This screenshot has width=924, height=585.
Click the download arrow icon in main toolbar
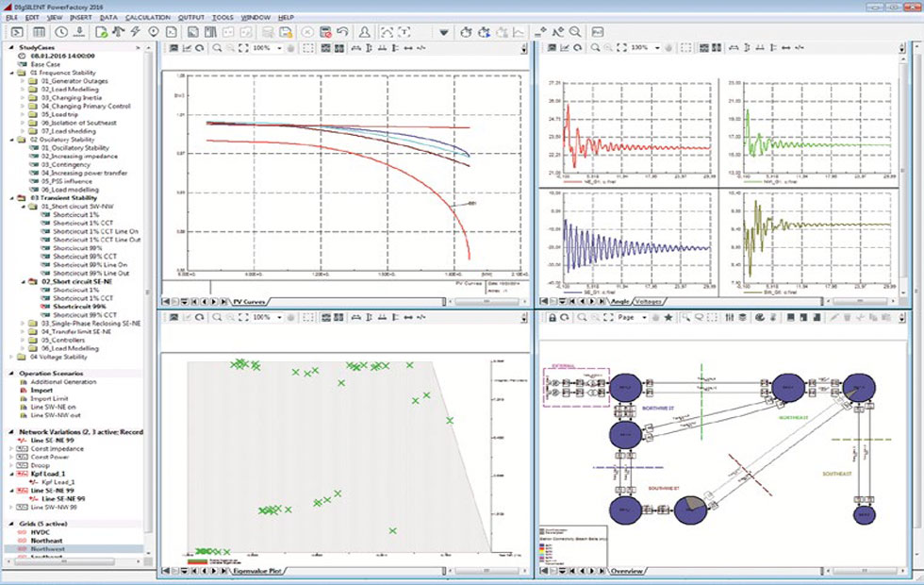tap(78, 32)
